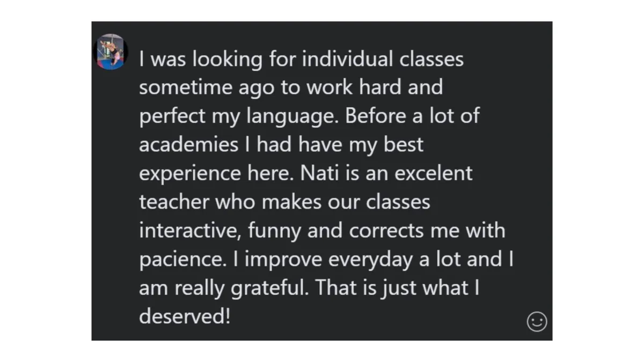Click the smiley emoji reaction icon
The width and height of the screenshot is (644, 362).
[537, 322]
